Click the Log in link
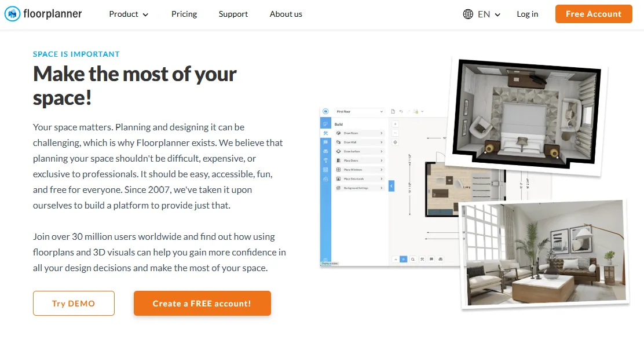This screenshot has height=347, width=644. [528, 14]
